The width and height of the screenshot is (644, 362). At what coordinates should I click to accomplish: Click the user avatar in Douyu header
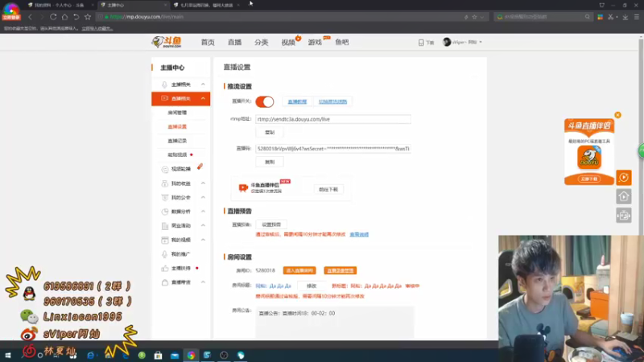[447, 42]
